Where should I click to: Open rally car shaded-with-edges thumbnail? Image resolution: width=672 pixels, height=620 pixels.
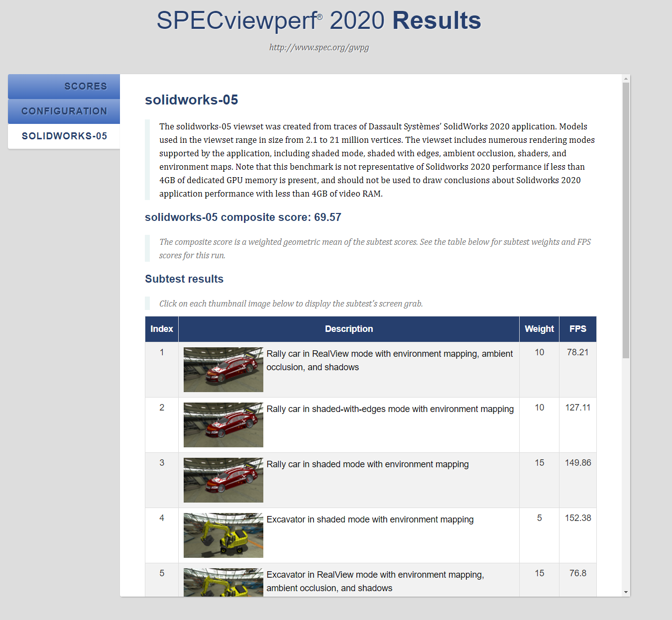[223, 425]
